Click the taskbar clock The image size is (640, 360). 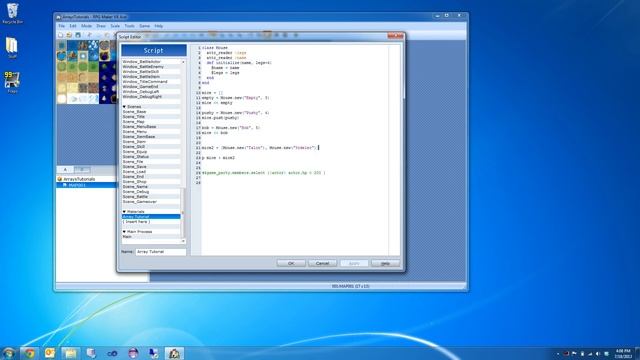click(623, 353)
